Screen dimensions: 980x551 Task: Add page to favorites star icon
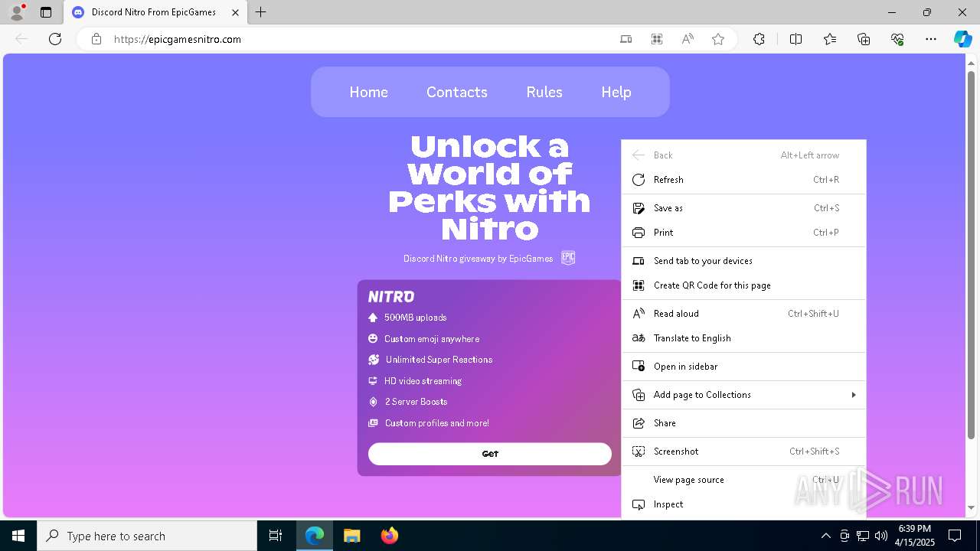[718, 39]
